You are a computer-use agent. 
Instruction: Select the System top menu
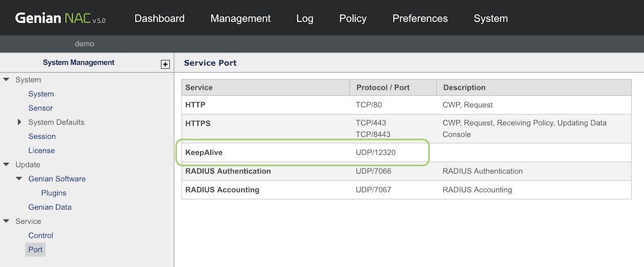tap(490, 19)
